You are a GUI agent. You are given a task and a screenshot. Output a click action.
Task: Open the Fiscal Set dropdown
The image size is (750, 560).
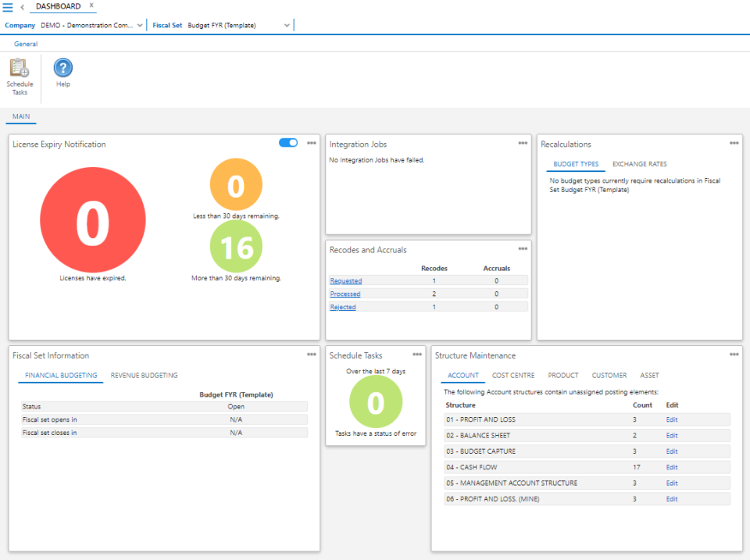(285, 24)
